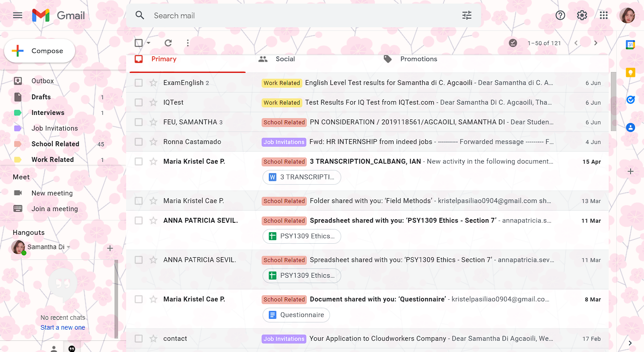Star the ExamEnglish email
Screen dimensions: 644x352
tap(153, 83)
